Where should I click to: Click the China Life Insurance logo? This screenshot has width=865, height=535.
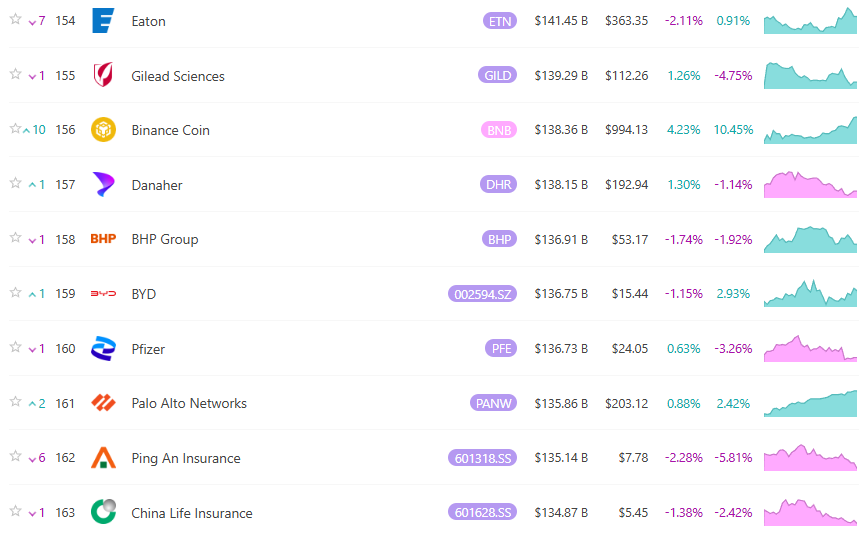pyautogui.click(x=103, y=512)
